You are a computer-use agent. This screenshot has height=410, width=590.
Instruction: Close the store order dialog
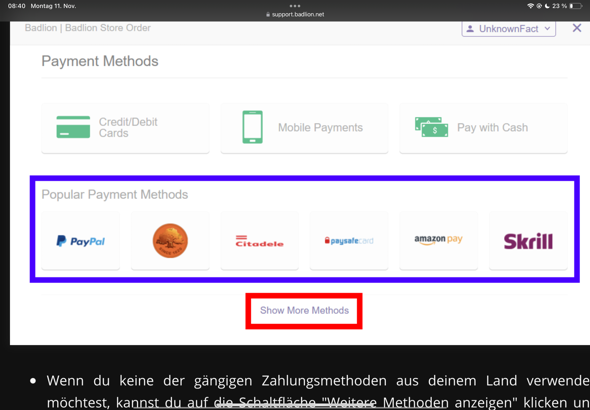[576, 28]
